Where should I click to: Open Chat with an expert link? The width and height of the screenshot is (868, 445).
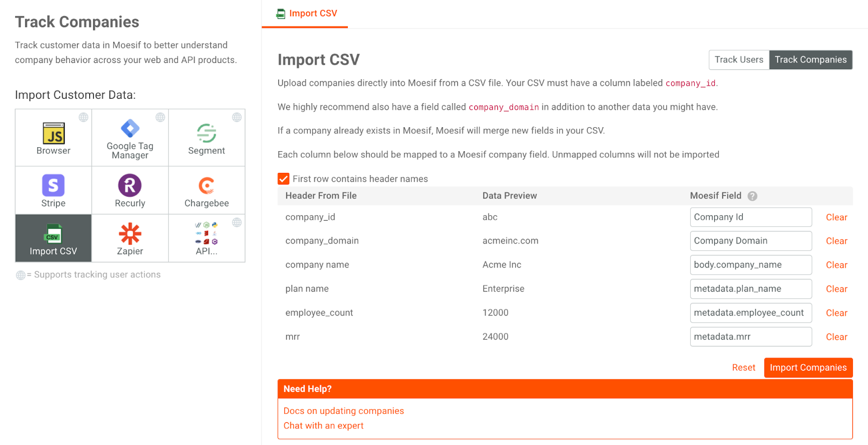click(x=323, y=425)
